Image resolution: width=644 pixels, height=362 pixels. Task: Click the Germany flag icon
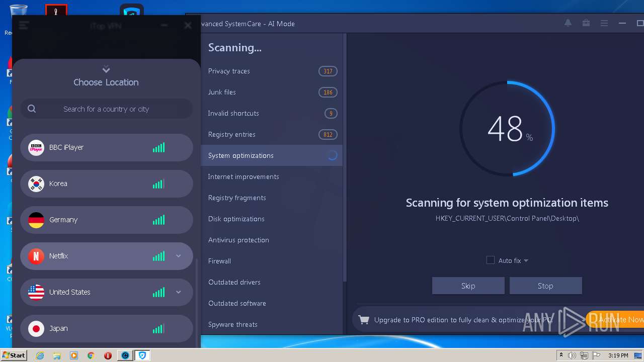coord(36,220)
